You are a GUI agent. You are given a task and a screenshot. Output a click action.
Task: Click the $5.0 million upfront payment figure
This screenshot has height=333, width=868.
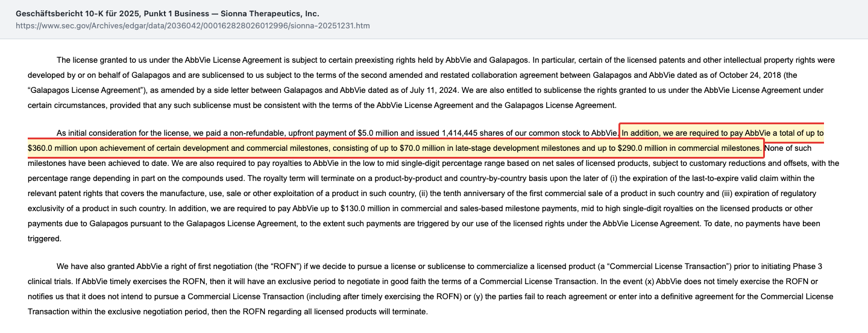[373, 133]
